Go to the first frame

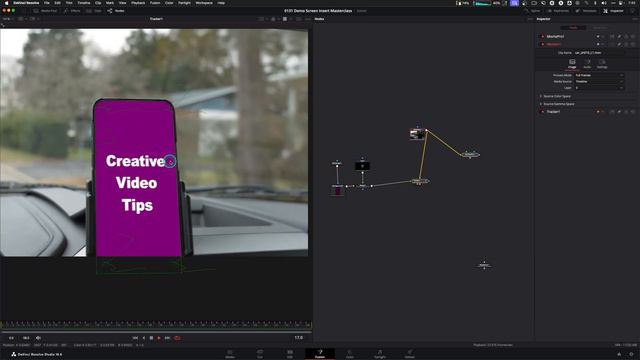[x=135, y=338]
